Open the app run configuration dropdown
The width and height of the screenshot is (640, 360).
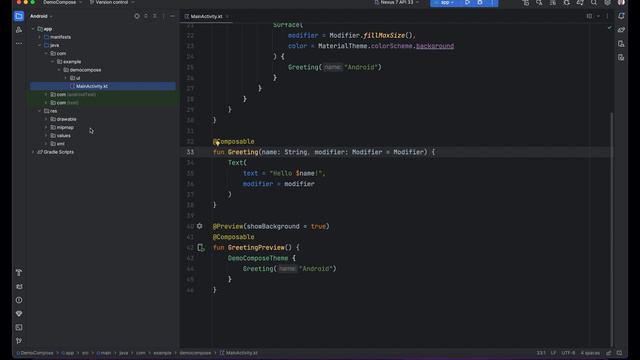click(x=445, y=2)
